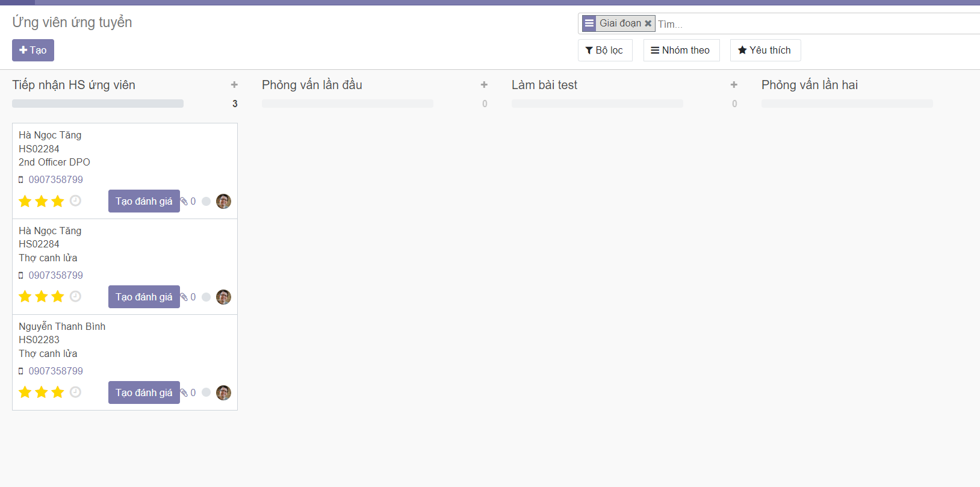Toggle kanban state dot on Nguyễn Thanh Bình card

pyautogui.click(x=206, y=392)
